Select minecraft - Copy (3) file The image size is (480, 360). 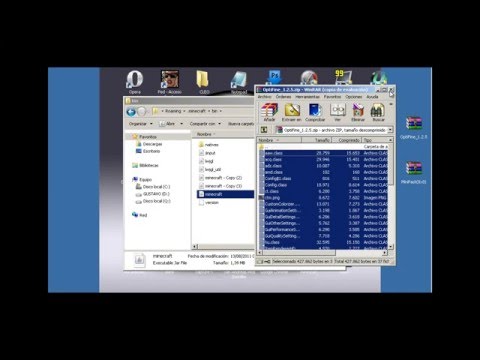pyautogui.click(x=221, y=186)
